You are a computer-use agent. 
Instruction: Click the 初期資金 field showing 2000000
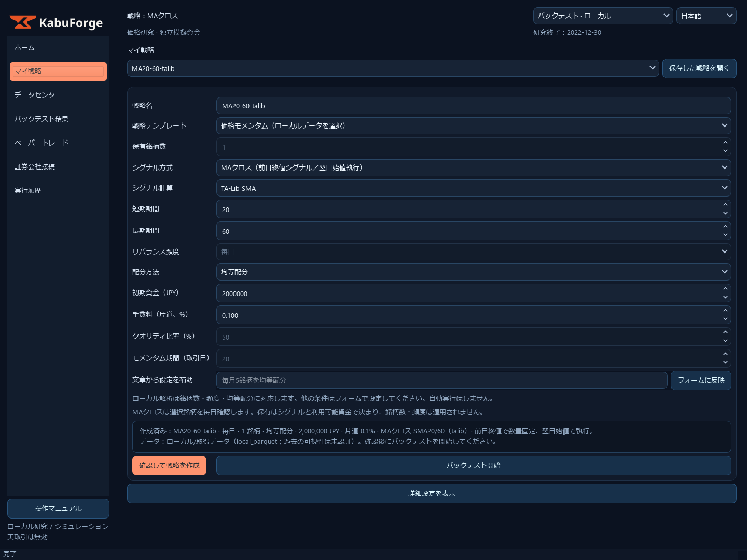pos(474,293)
